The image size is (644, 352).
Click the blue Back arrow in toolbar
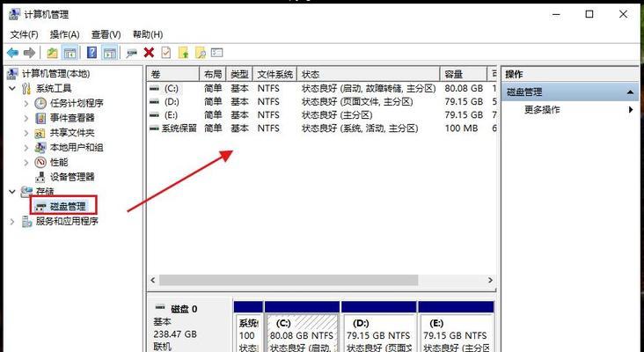12,53
